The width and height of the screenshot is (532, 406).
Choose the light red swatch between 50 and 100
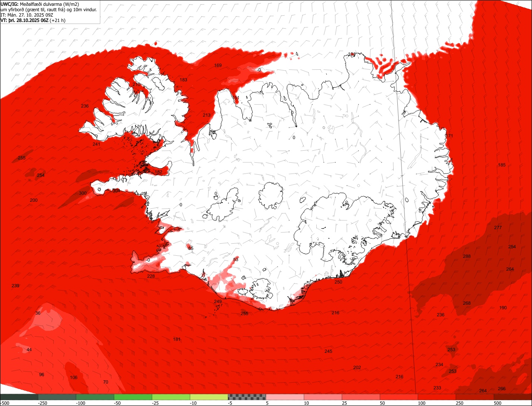point(399,397)
